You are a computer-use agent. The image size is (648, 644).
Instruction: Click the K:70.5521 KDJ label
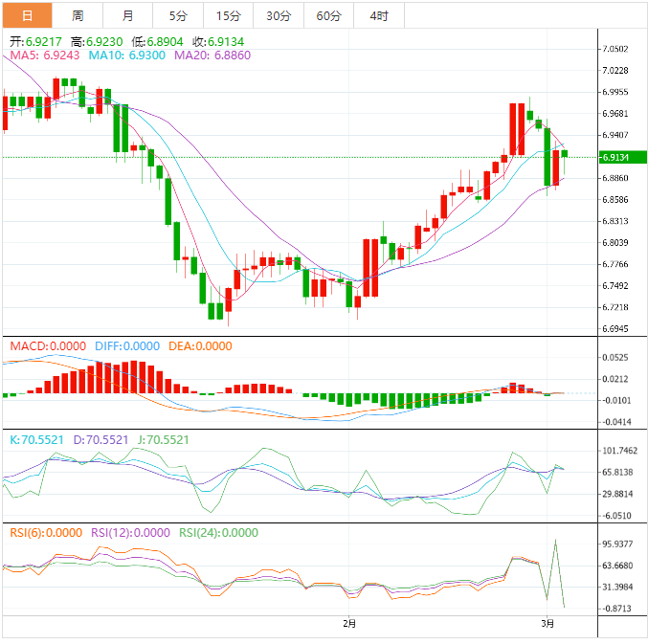[x=36, y=440]
